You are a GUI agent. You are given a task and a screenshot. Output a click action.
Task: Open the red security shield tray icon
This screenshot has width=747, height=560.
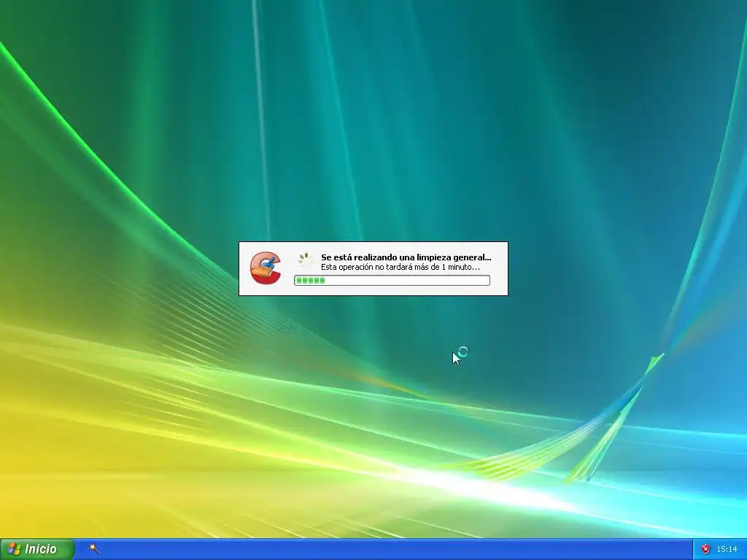click(705, 549)
